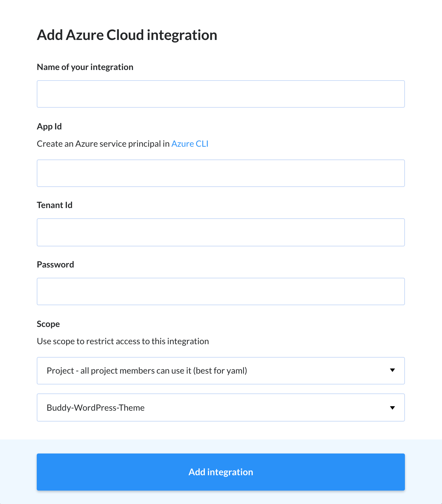Click the Add integration button
This screenshot has width=442, height=504.
pyautogui.click(x=221, y=472)
